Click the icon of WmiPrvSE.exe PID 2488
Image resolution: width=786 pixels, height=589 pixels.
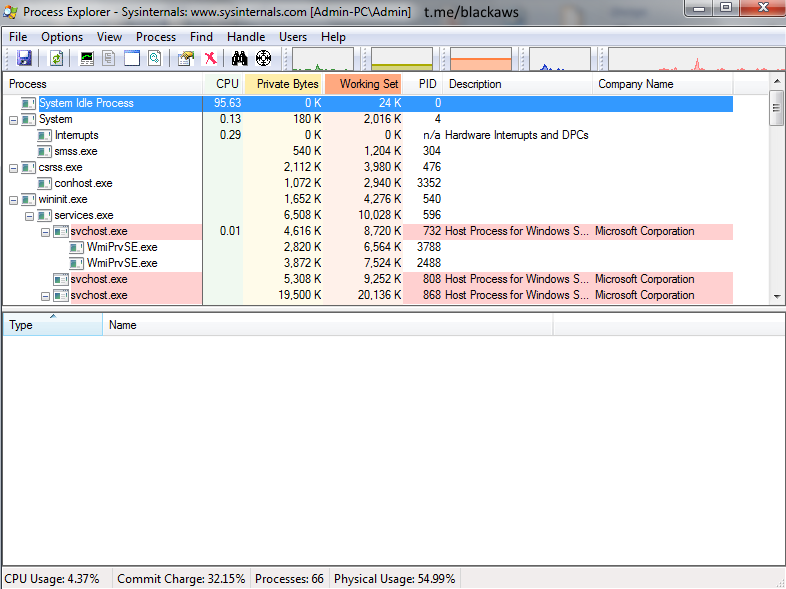[76, 264]
